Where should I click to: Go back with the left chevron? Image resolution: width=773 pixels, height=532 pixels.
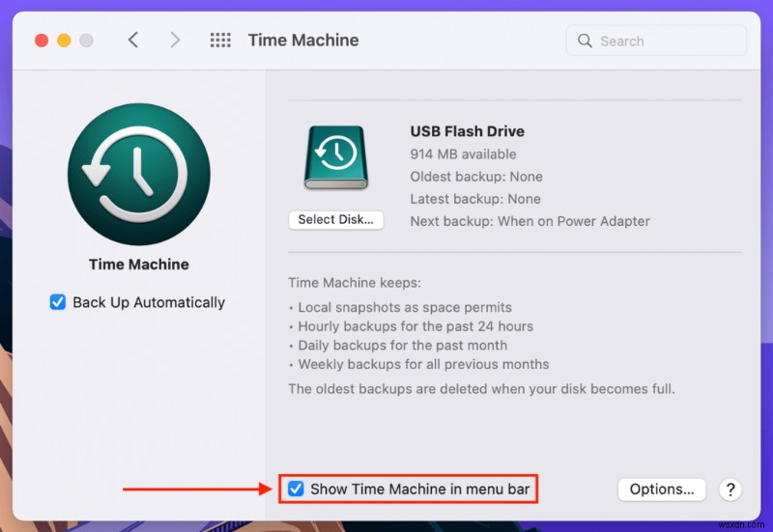[x=133, y=41]
